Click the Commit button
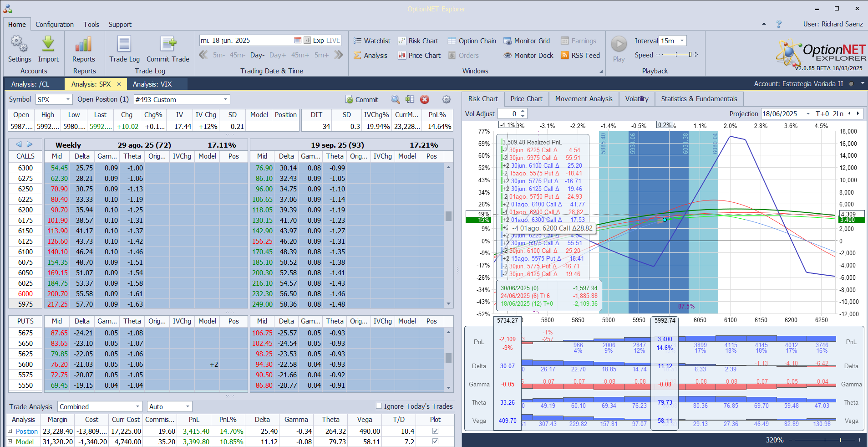 pos(362,99)
